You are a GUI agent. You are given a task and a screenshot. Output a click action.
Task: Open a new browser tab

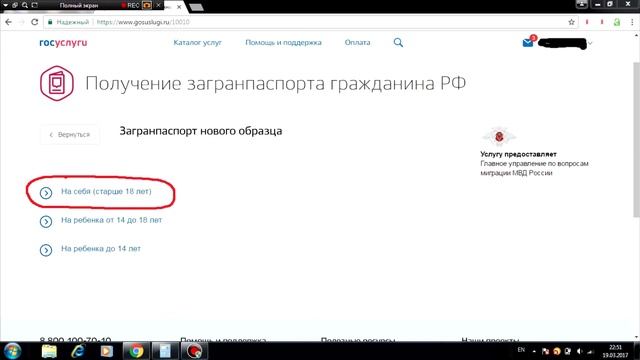point(196,7)
